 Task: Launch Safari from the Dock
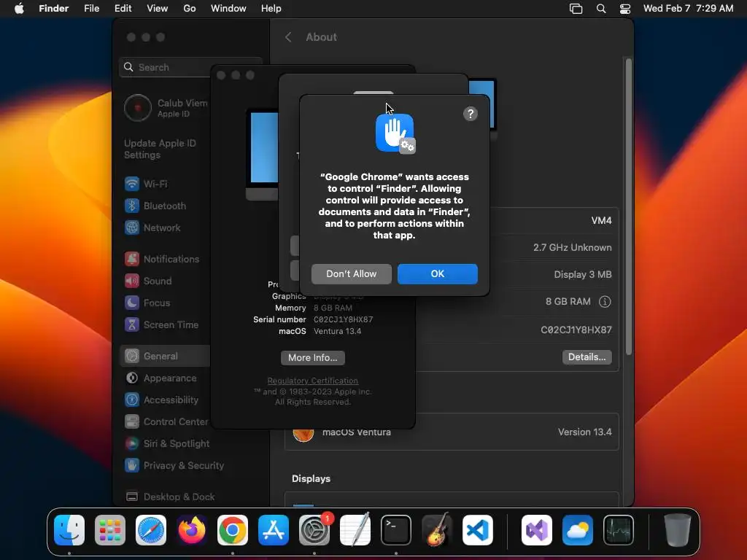tap(151, 530)
